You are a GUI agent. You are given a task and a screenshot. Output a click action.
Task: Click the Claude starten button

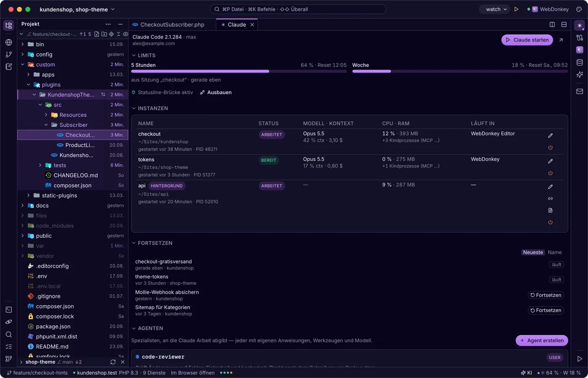pos(527,40)
